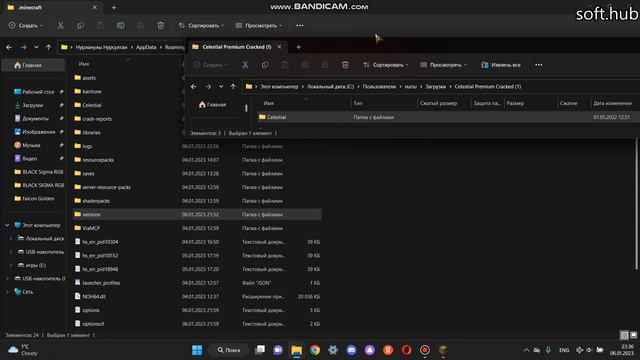Viewport: 640px width, 360px height.
Task: Click the Copy icon in the .minecraft window toolbar
Action: click(80, 25)
